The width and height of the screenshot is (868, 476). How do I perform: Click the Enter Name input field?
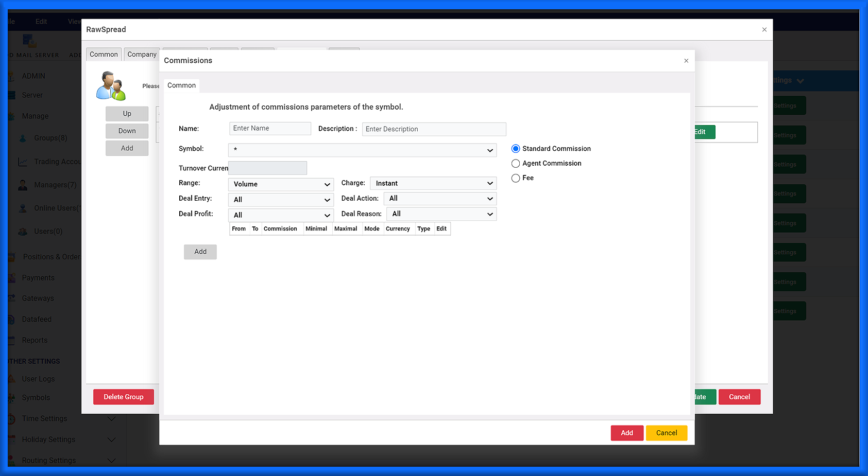pos(270,129)
